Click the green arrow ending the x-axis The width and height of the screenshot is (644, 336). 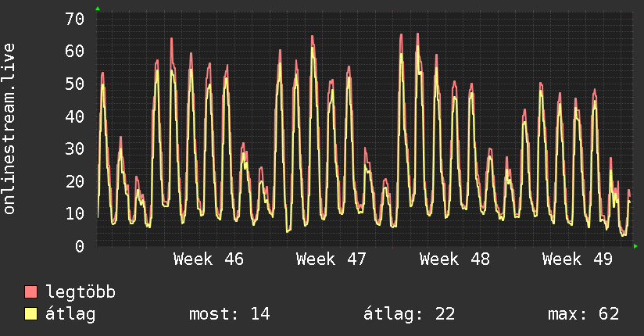[635, 246]
